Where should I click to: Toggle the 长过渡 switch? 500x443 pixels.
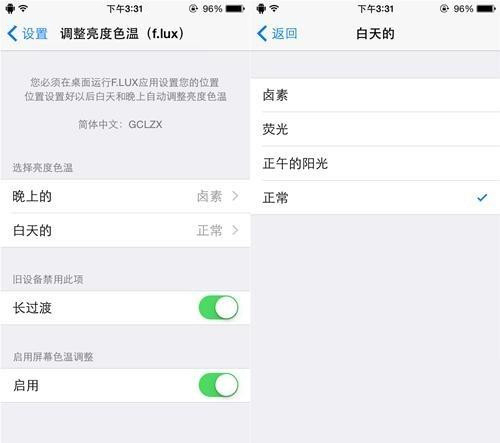pos(219,307)
